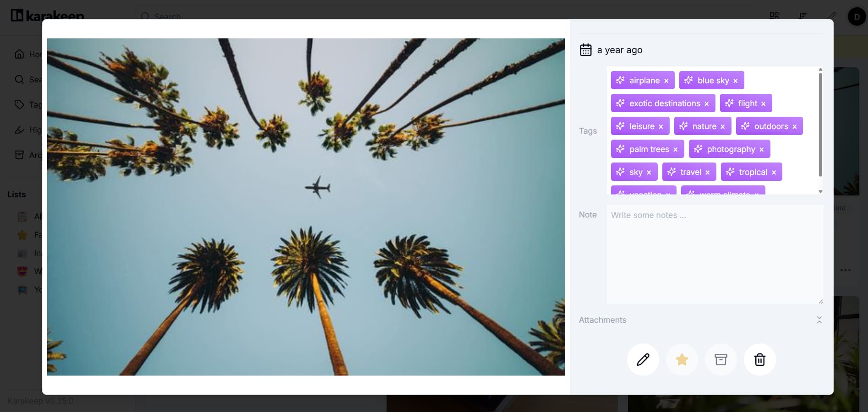Open the Favourites list star item
The width and height of the screenshot is (868, 412).
point(28,235)
